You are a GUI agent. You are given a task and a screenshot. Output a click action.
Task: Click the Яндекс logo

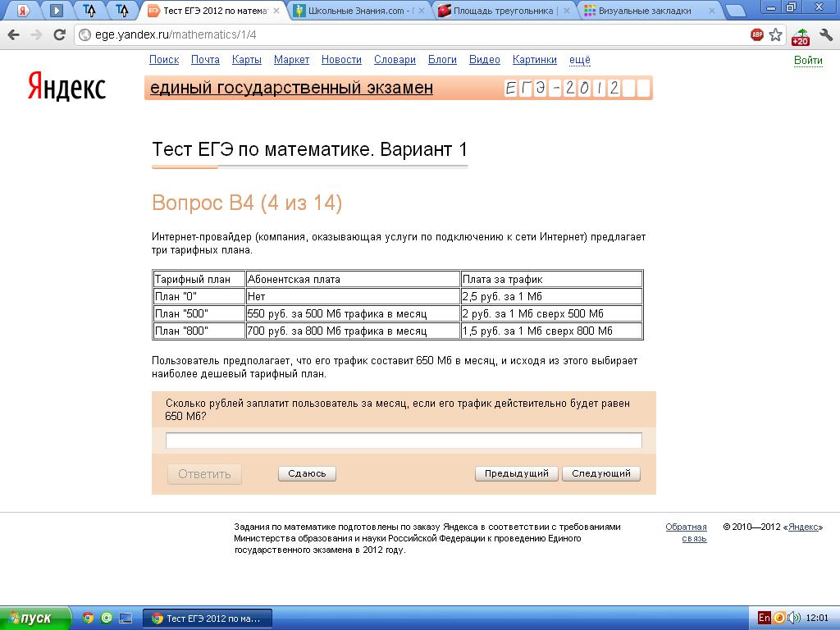point(67,86)
